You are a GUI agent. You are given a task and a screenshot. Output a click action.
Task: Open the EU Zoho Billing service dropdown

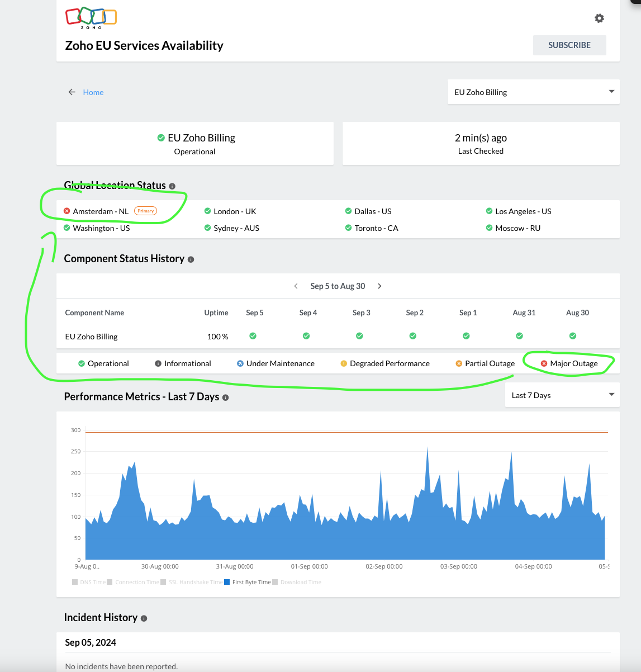pyautogui.click(x=534, y=92)
